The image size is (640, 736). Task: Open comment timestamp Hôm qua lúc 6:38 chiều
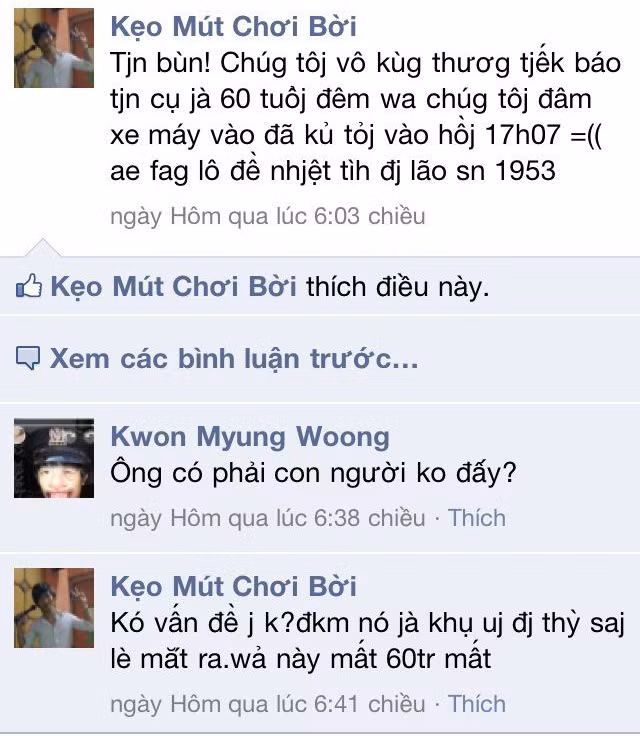click(268, 519)
